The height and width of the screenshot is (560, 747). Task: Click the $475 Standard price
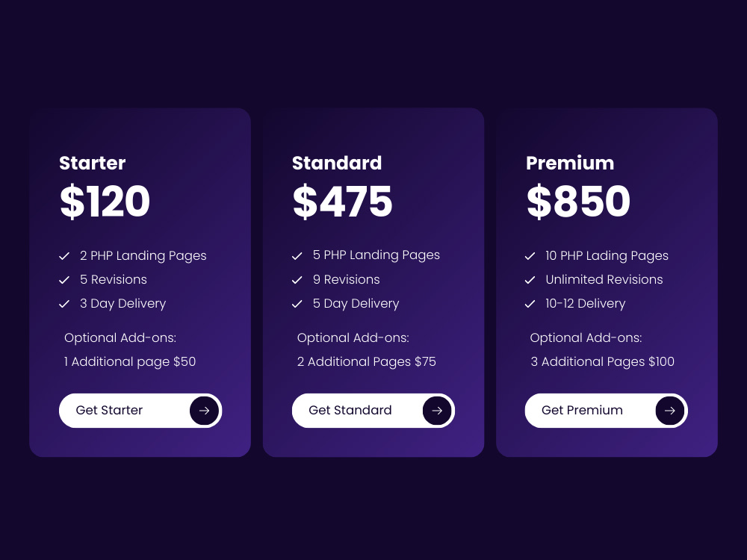point(343,202)
